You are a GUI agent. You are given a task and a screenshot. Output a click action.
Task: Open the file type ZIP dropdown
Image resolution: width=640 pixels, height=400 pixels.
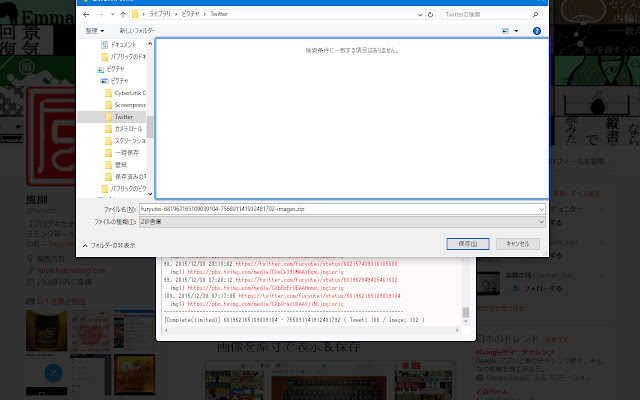tap(541, 220)
